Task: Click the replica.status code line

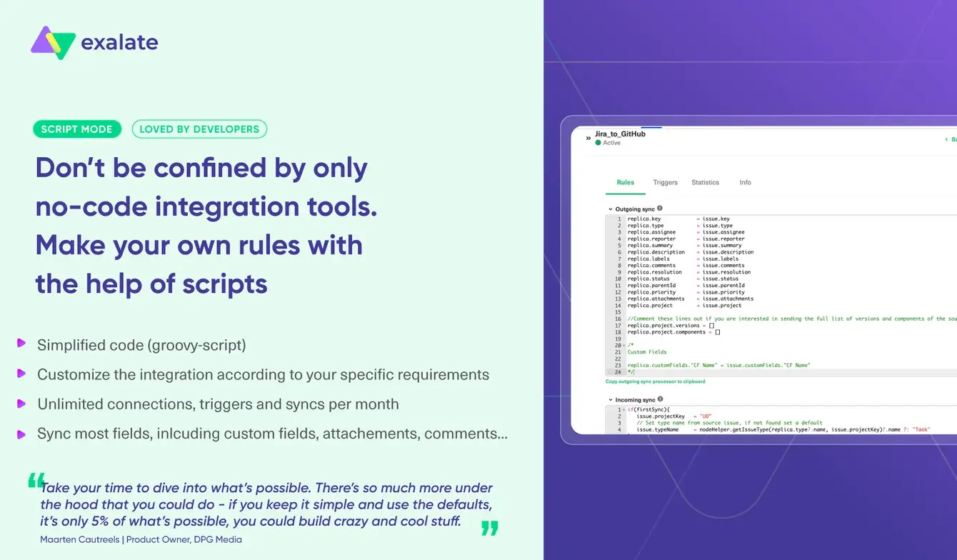Action: (683, 279)
